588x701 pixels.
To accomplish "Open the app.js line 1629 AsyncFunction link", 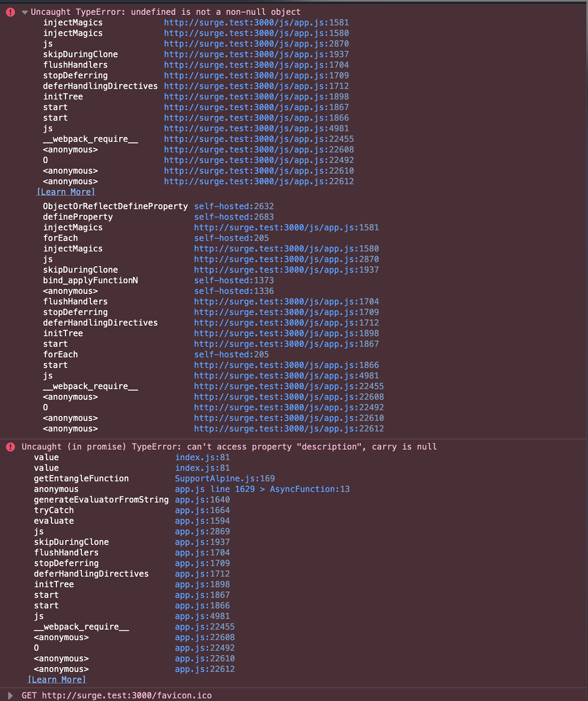I will (262, 489).
